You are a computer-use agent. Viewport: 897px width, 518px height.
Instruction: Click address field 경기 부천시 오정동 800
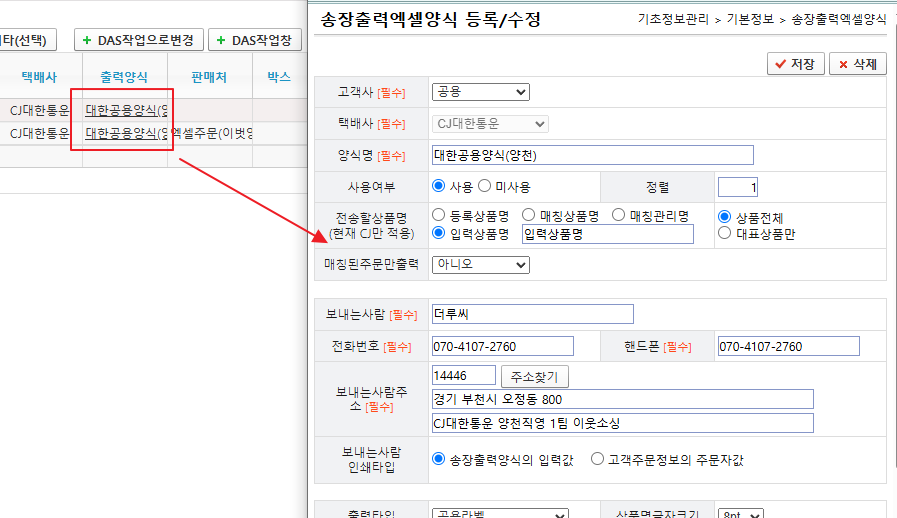coord(622,400)
